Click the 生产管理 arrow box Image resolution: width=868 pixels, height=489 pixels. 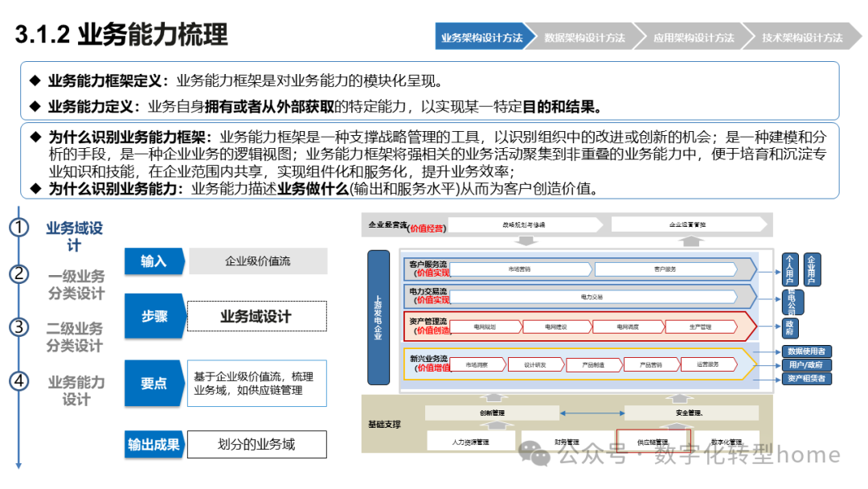click(701, 327)
